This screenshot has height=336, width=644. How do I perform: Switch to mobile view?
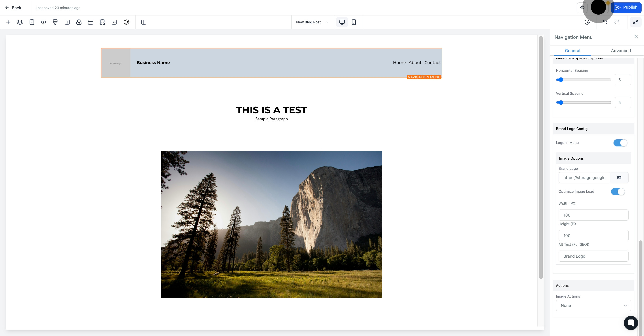(x=354, y=22)
